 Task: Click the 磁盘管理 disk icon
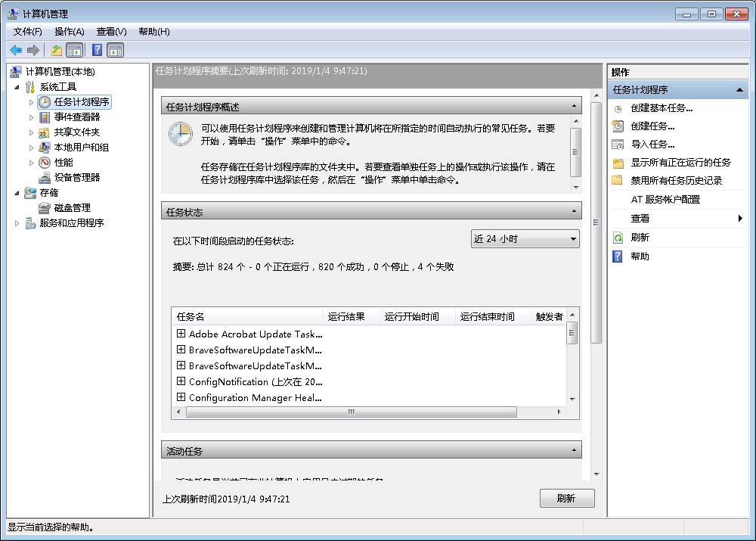pos(45,208)
